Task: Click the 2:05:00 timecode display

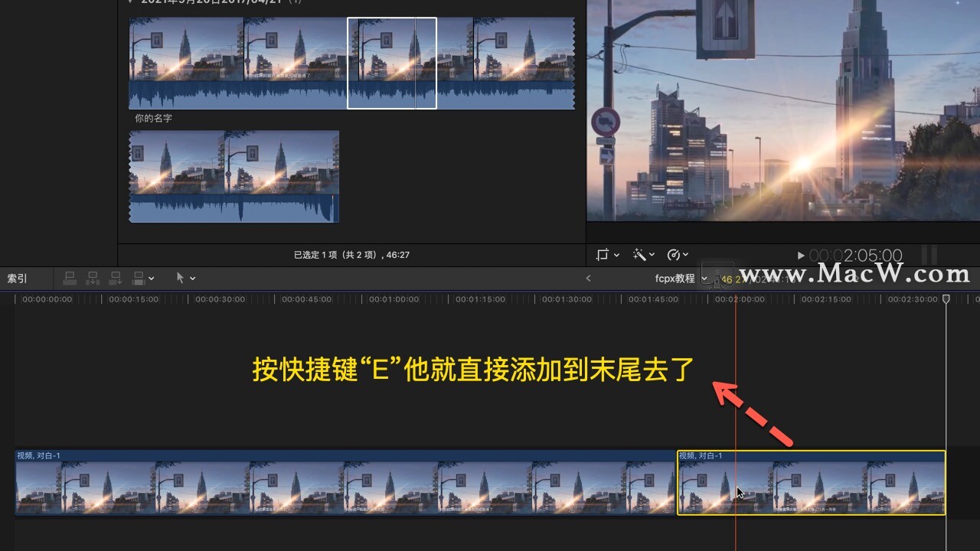Action: pos(856,256)
